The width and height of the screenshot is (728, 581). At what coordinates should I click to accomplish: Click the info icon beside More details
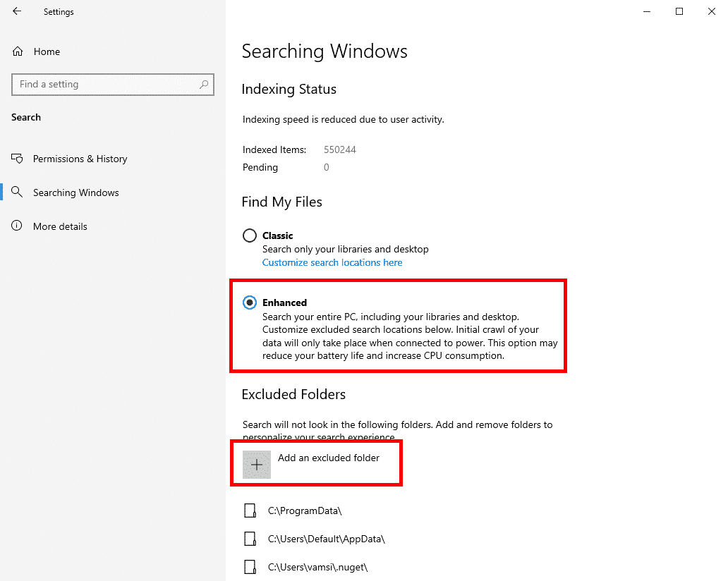coord(17,226)
